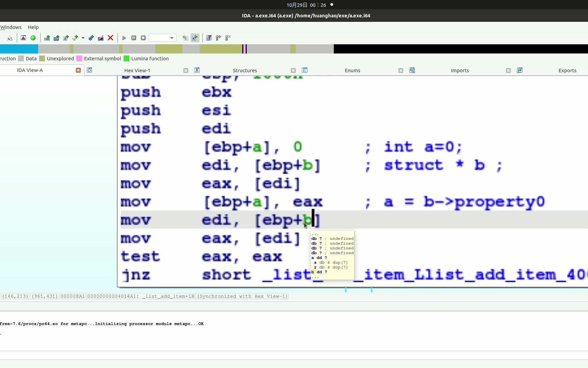Start debugger with the play button
This screenshot has height=368, width=588.
tap(124, 38)
